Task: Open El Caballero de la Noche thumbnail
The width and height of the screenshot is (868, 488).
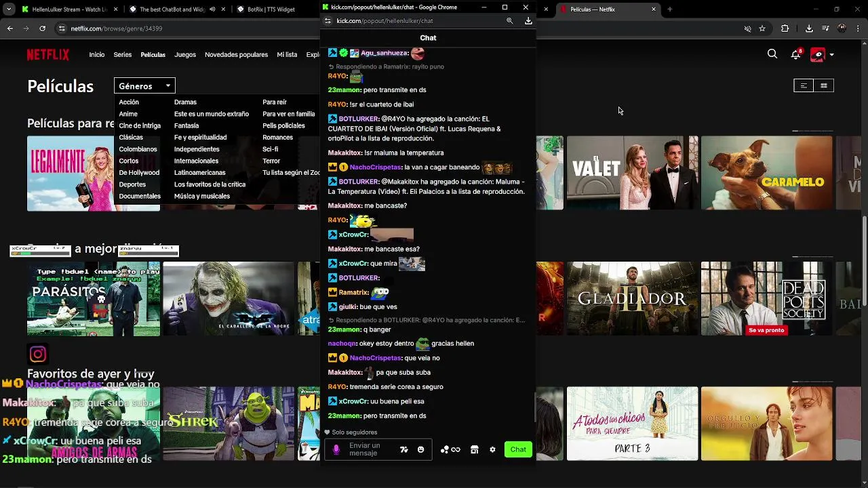Action: [x=229, y=299]
